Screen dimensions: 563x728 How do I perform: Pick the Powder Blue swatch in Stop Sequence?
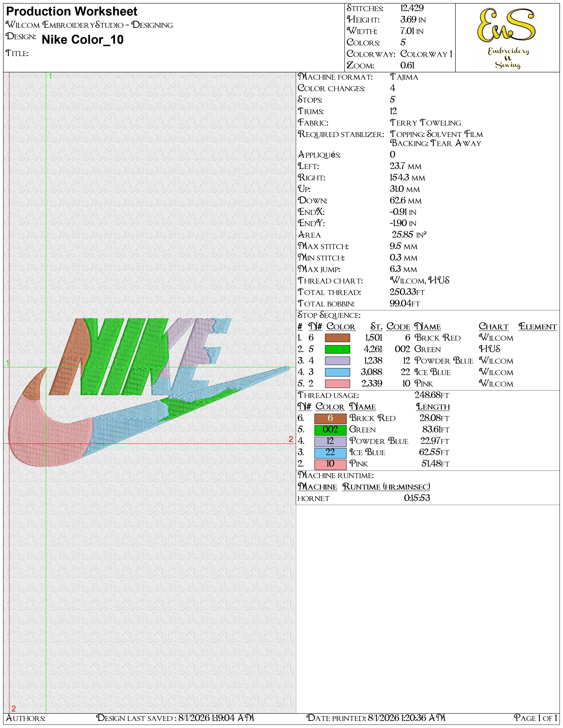click(337, 361)
